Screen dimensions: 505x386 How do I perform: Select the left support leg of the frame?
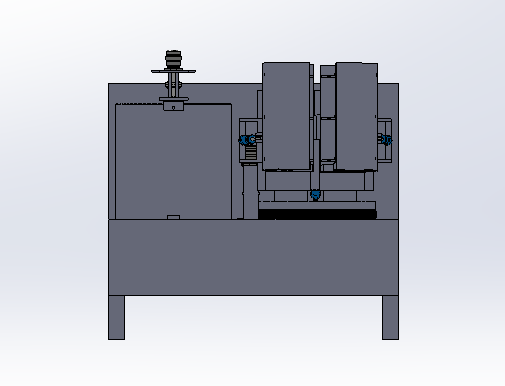(x=117, y=318)
